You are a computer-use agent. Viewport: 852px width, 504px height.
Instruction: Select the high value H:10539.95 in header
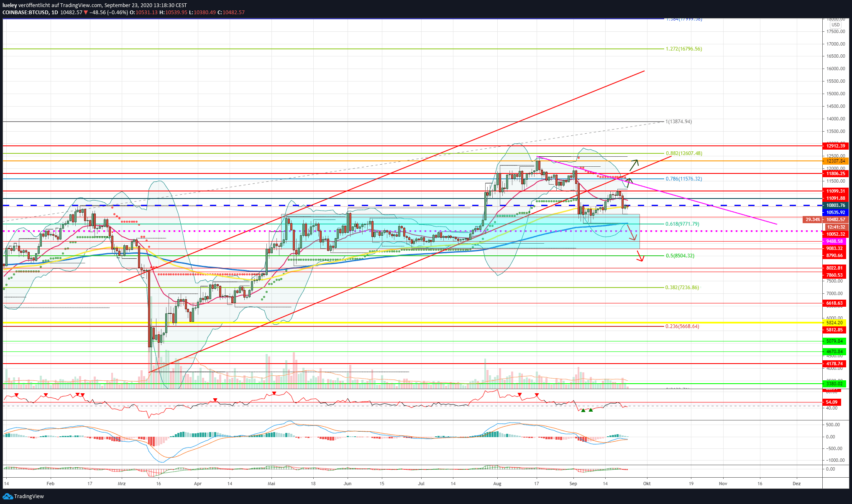click(x=173, y=13)
